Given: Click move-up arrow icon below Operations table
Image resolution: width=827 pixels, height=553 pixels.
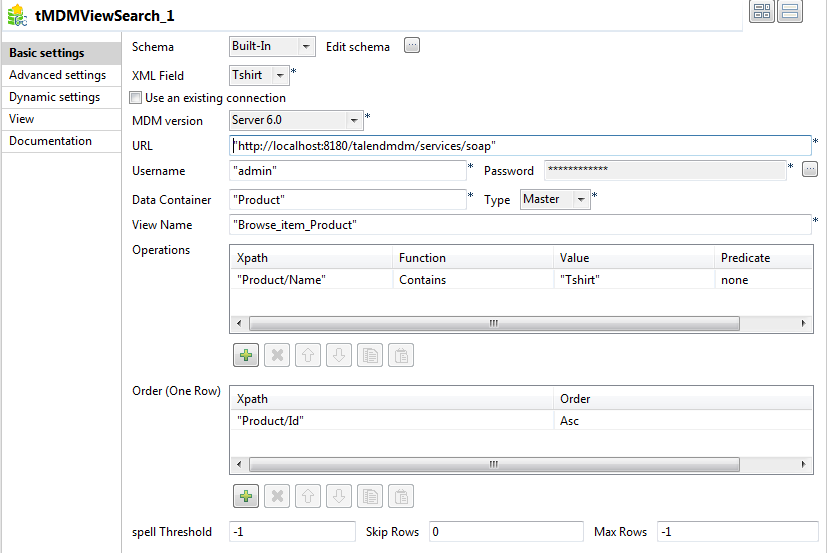Looking at the screenshot, I should [308, 355].
